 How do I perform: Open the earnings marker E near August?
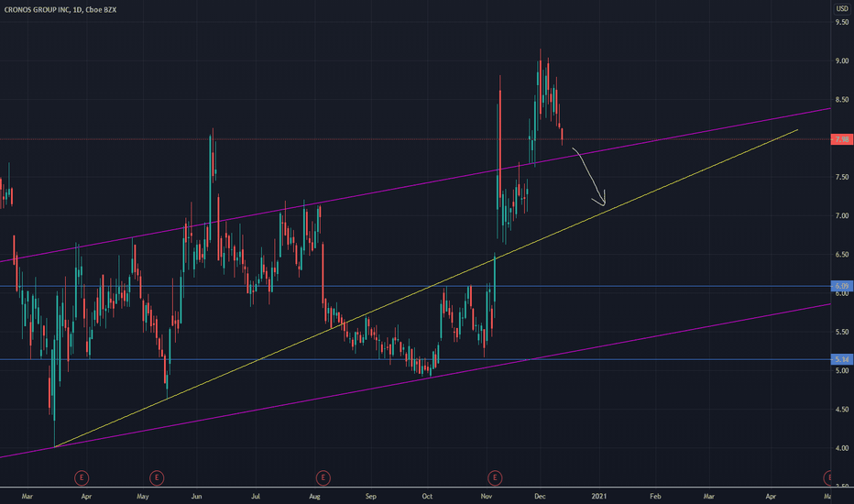pos(323,477)
